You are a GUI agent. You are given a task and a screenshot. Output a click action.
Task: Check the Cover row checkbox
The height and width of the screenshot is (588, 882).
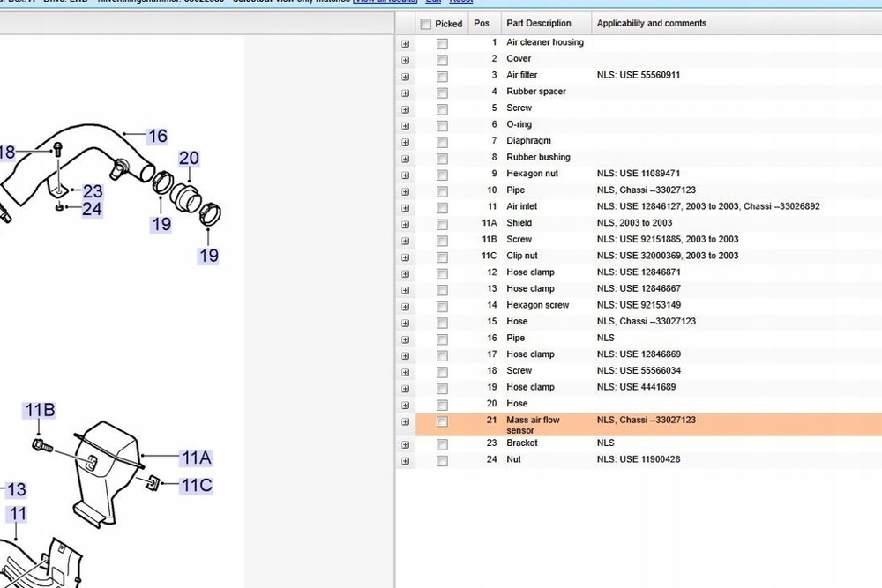[x=442, y=60]
